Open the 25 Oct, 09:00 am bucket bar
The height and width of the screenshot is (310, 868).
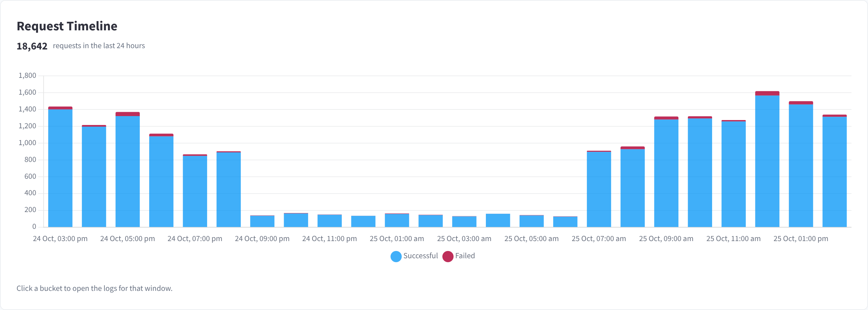point(667,172)
